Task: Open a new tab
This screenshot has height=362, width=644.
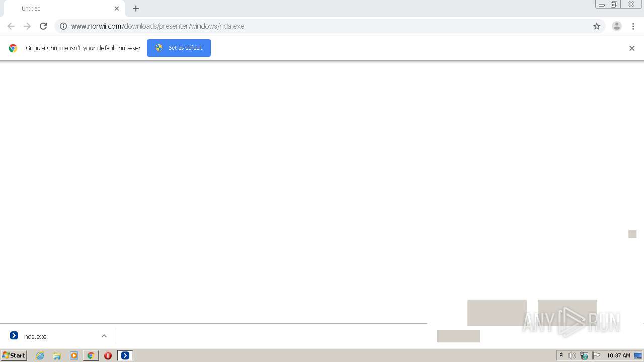Action: 136,9
